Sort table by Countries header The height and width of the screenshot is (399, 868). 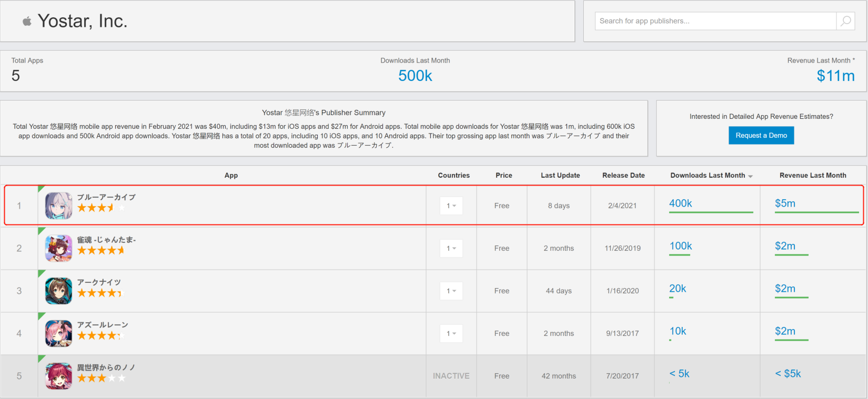coord(454,176)
